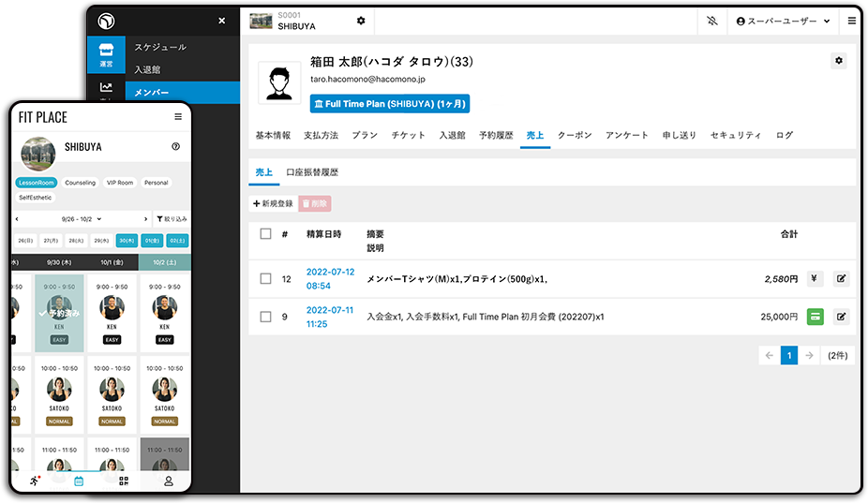Open SHIBUYA store settings gear
868x503 pixels.
pyautogui.click(x=361, y=21)
